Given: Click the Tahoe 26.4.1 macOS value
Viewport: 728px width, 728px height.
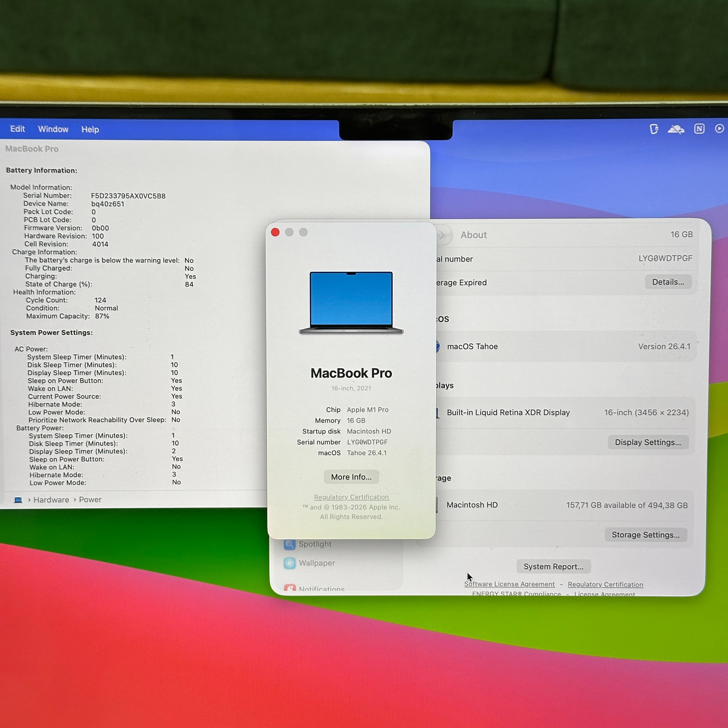Looking at the screenshot, I should click(367, 453).
